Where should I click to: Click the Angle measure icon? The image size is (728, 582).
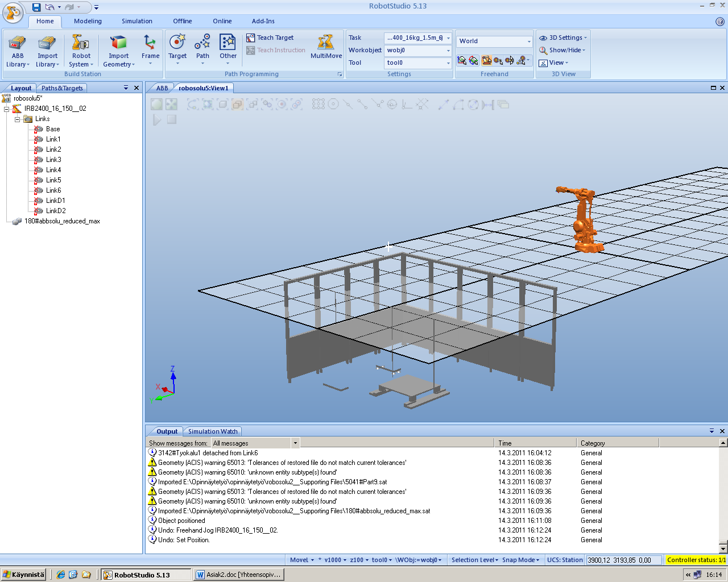[x=458, y=104]
